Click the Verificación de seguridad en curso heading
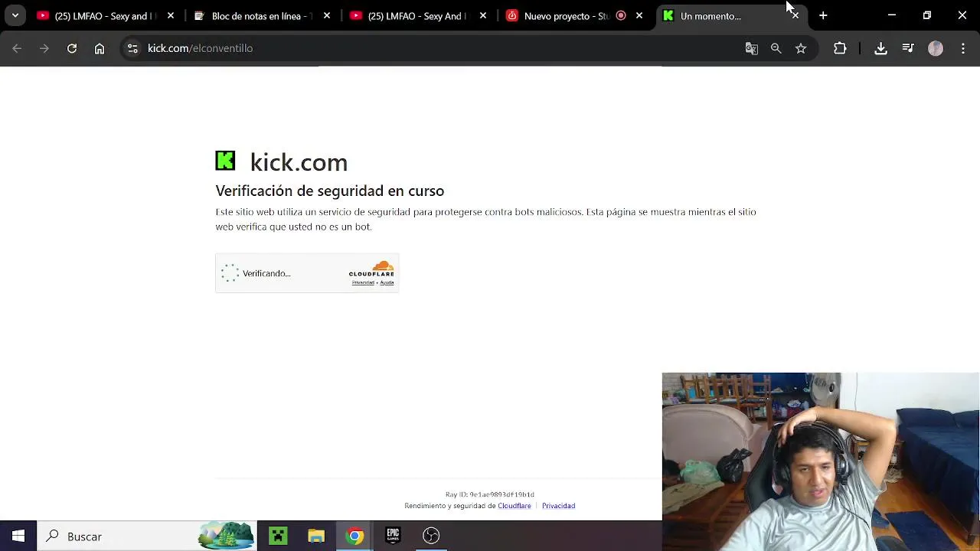 coord(329,191)
